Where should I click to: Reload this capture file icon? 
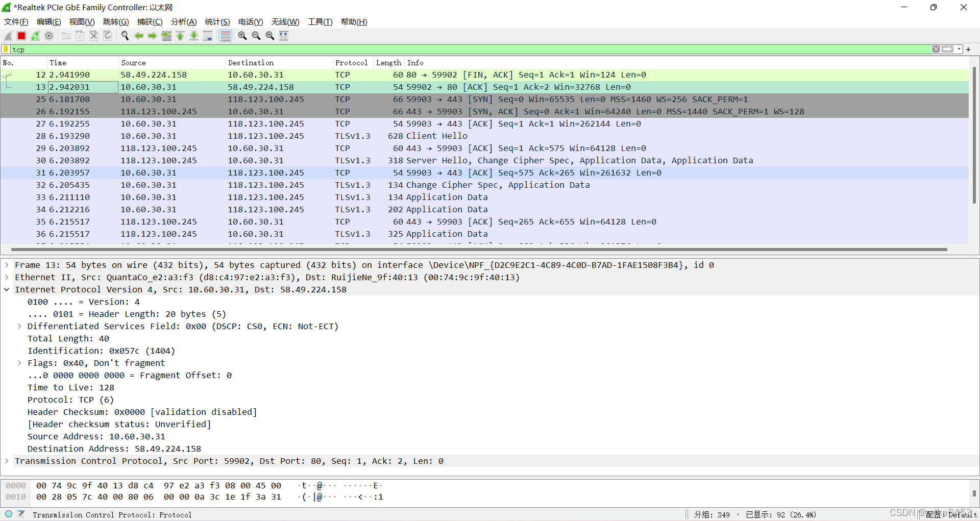108,36
